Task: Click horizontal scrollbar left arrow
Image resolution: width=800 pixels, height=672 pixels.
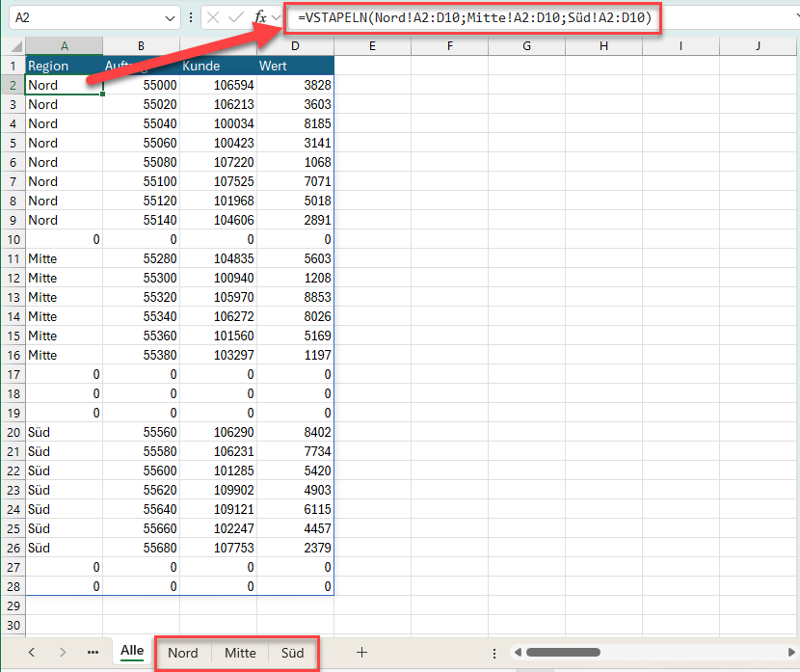Action: [x=518, y=653]
